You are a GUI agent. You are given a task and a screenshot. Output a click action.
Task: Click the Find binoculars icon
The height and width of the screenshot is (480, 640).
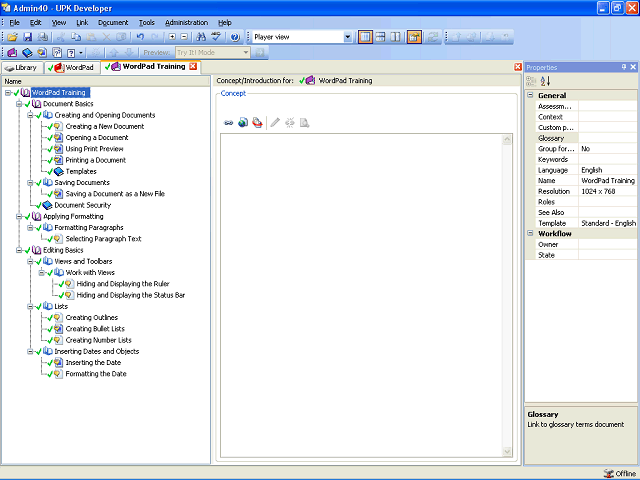tap(201, 37)
